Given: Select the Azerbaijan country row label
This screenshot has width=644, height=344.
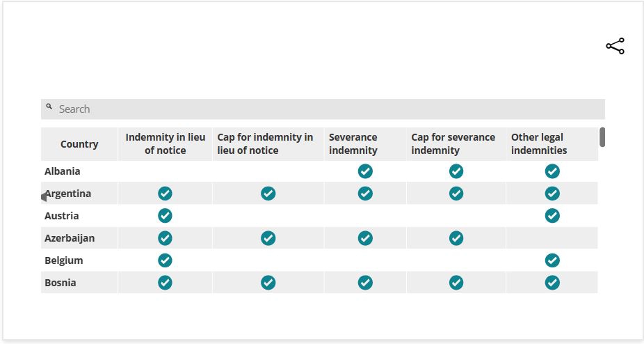Looking at the screenshot, I should click(70, 238).
